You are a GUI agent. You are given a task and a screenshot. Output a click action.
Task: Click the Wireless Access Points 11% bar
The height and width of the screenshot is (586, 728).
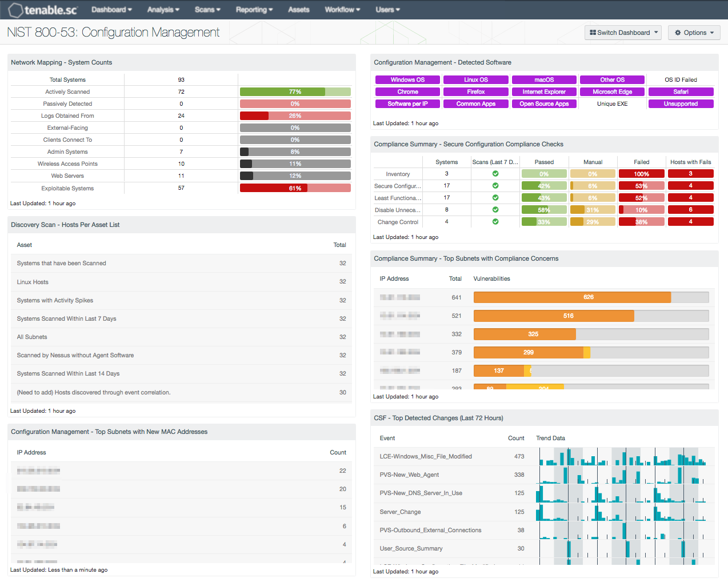pyautogui.click(x=295, y=164)
